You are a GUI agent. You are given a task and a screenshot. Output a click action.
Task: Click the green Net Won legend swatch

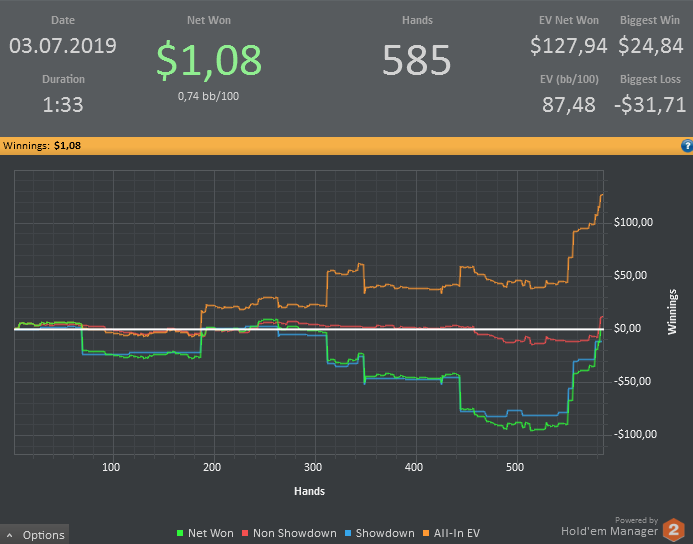tap(180, 533)
